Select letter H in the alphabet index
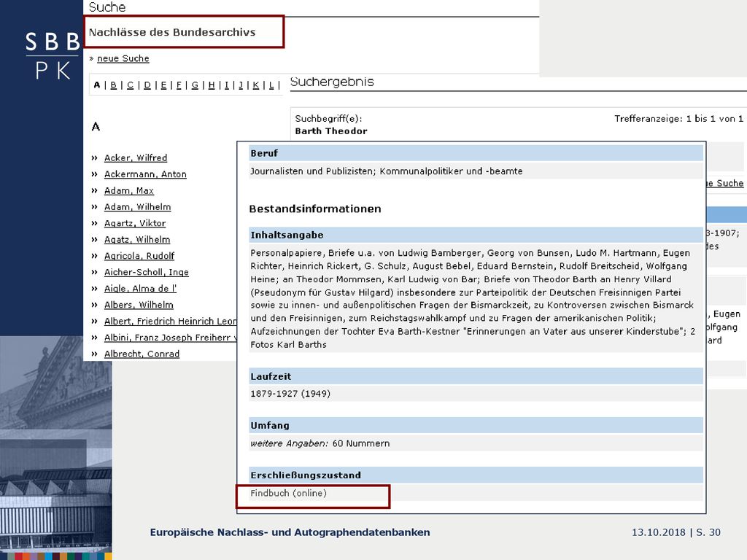The width and height of the screenshot is (747, 560). (212, 85)
